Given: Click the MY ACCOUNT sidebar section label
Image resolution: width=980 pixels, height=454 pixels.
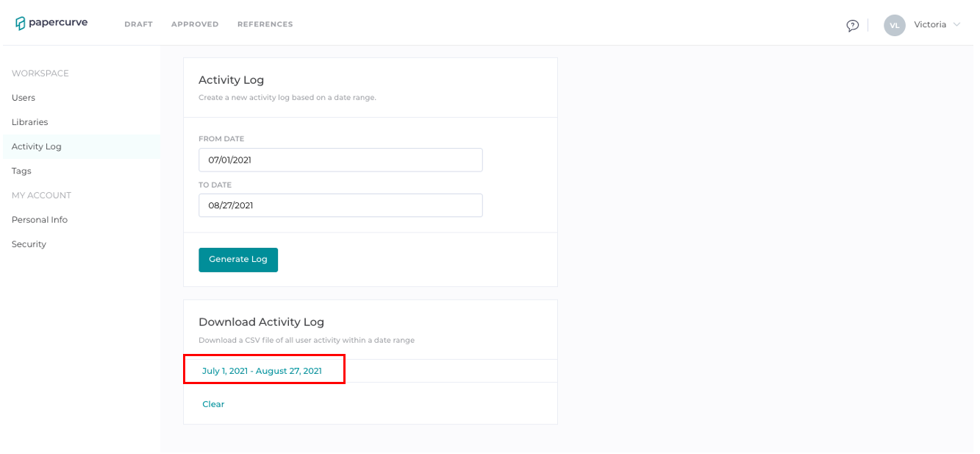Looking at the screenshot, I should pyautogui.click(x=41, y=196).
